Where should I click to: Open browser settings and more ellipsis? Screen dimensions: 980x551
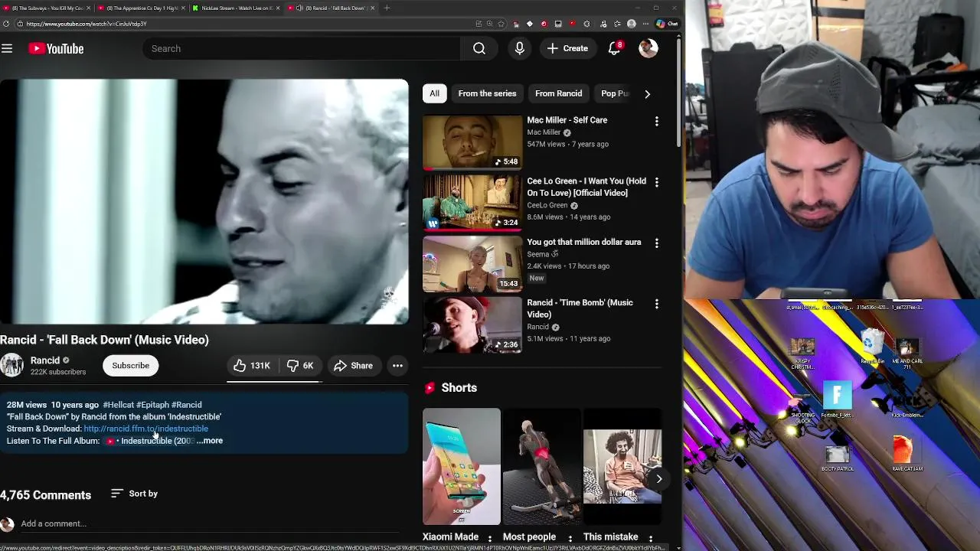coord(645,24)
